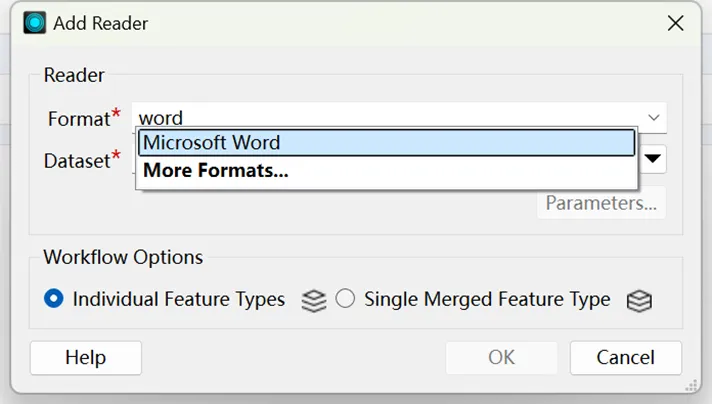Pick Microsoft Word from the format list
Screen dimensions: 712x404
tap(386, 143)
